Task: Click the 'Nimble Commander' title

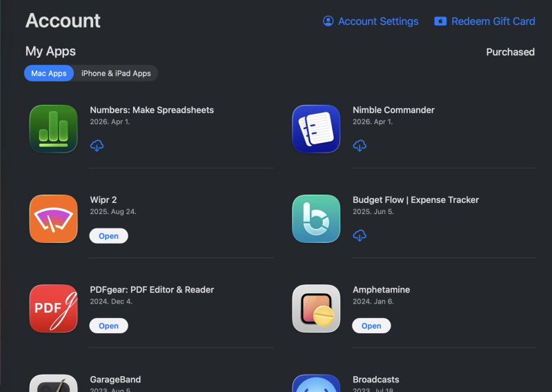Action: pyautogui.click(x=393, y=110)
